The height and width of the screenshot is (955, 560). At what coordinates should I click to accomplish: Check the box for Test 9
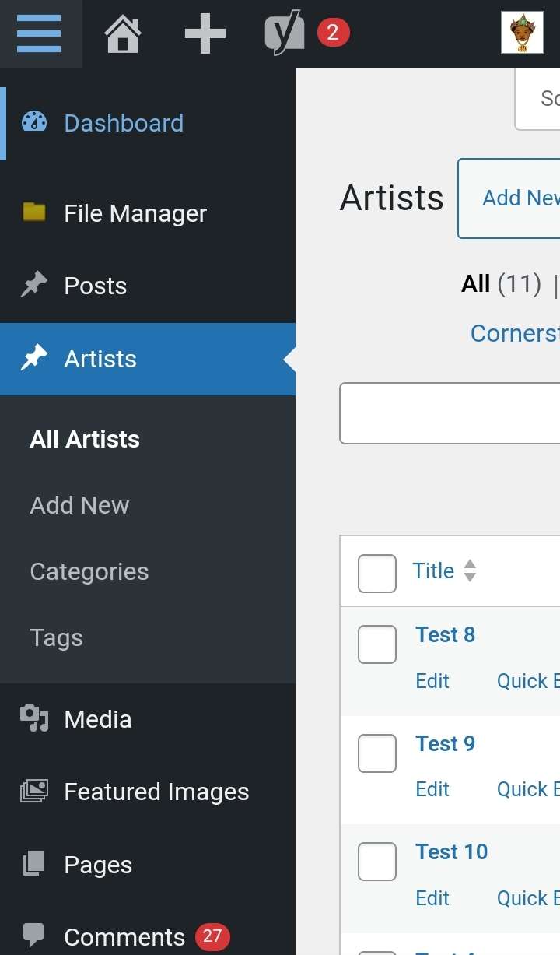377,753
